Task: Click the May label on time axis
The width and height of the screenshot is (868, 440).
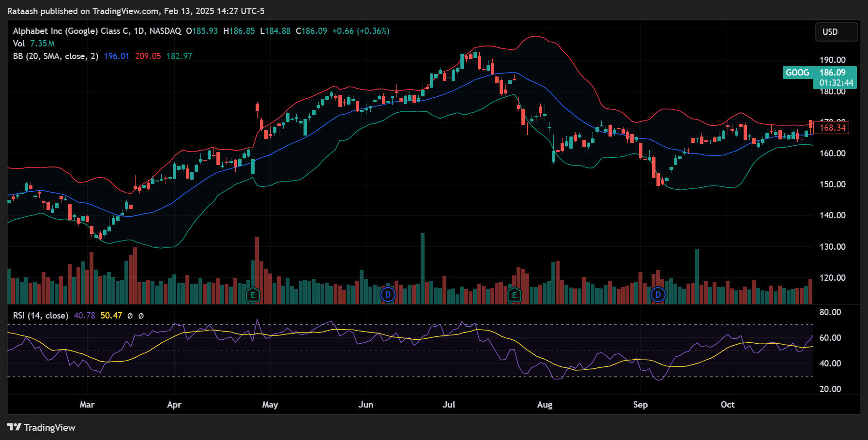Action: coord(270,405)
